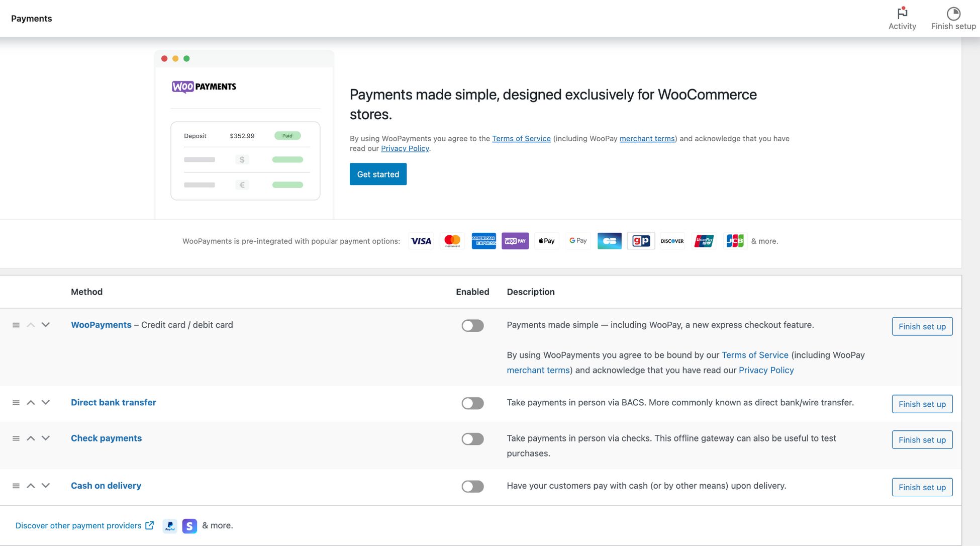Click the JCB card logo
This screenshot has height=546, width=980.
[735, 241]
